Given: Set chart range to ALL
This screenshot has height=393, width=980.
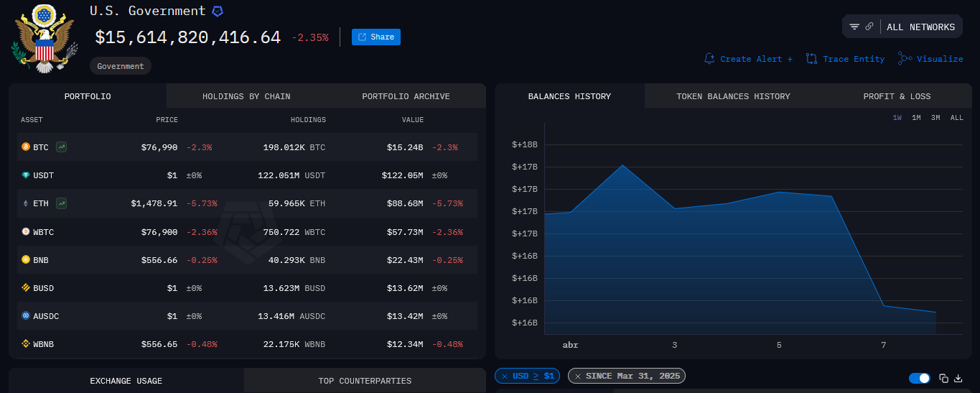Looking at the screenshot, I should [x=957, y=118].
